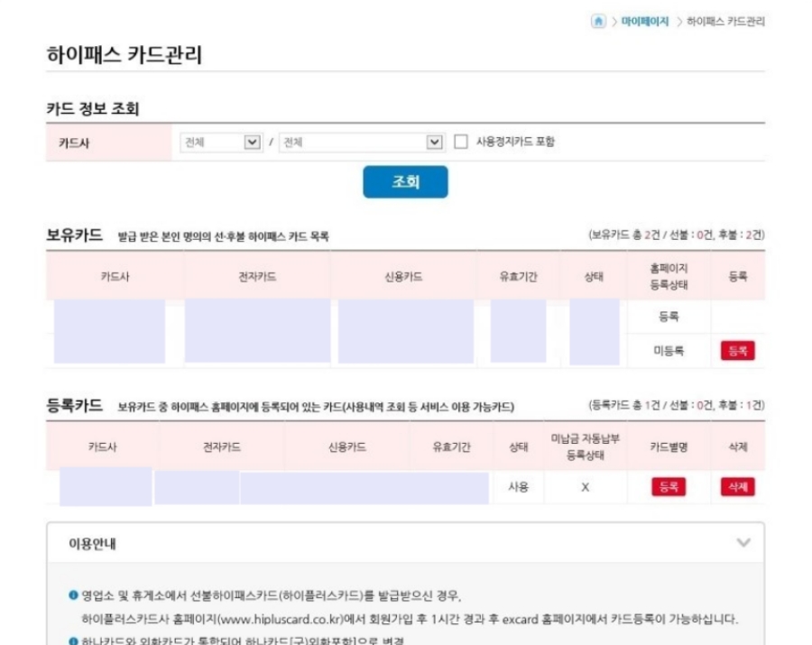The image size is (812, 645).
Task: Click 보유카드 총 2건 summary text
Action: (677, 235)
